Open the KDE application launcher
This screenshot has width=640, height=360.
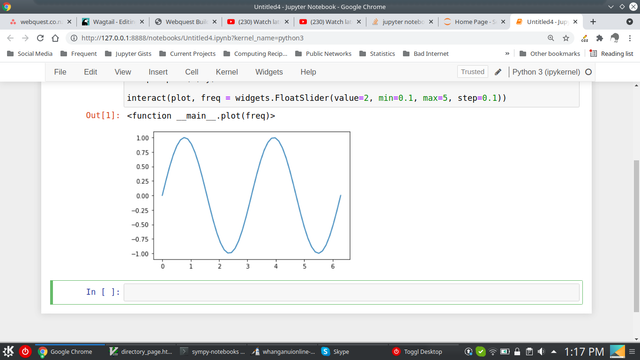point(8,351)
